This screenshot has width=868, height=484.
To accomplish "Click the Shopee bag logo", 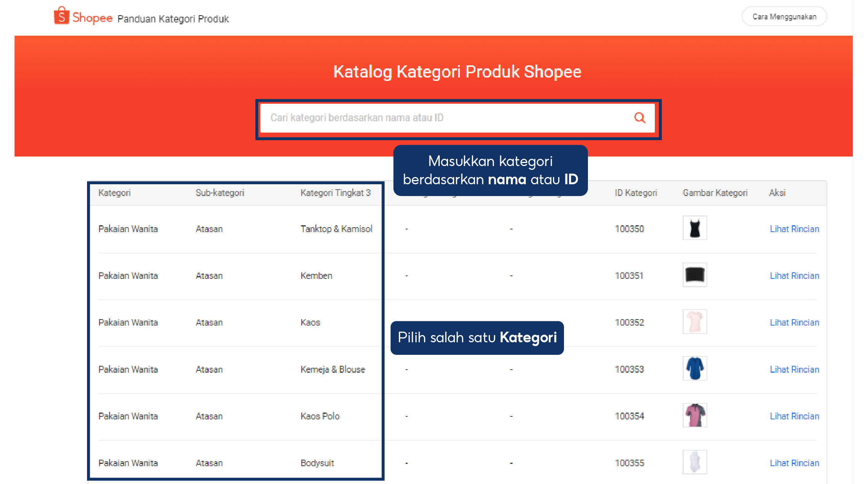I will pyautogui.click(x=61, y=16).
